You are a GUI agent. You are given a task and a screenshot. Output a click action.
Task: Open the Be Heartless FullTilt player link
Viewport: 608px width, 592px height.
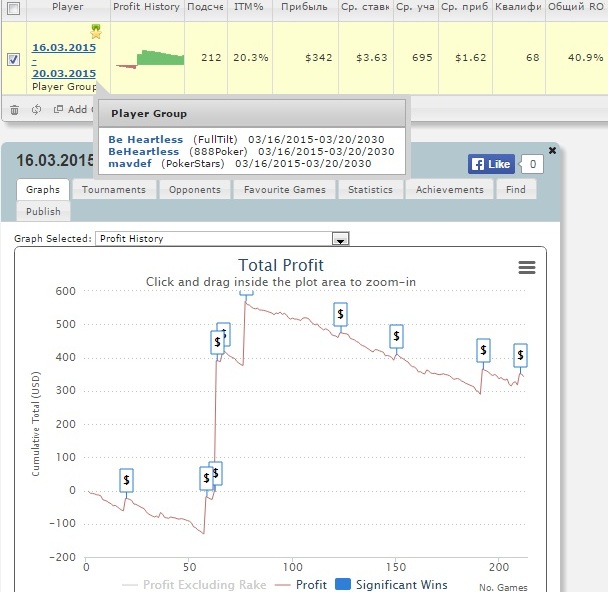(145, 140)
